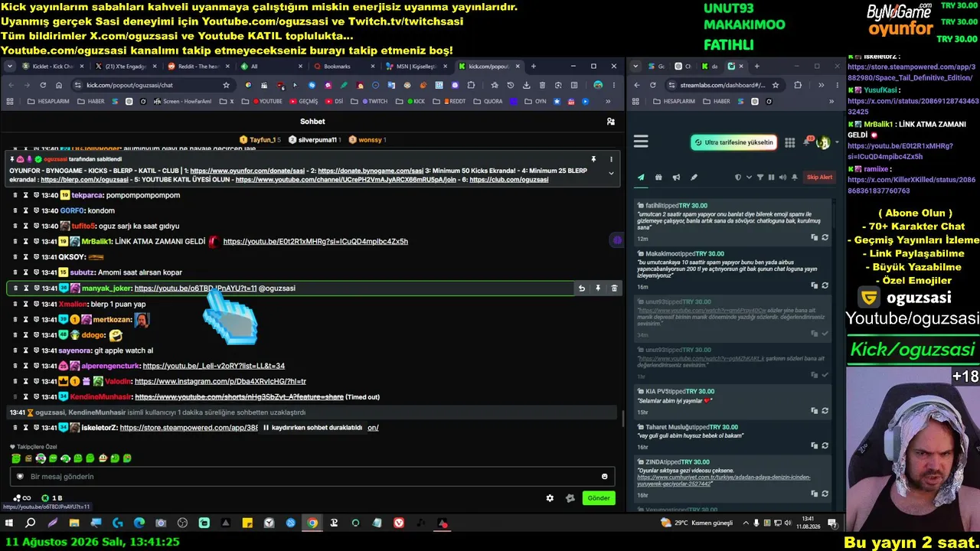Select the Streamlabs megaphone icon tab
This screenshot has width=980, height=551.
pos(676,178)
